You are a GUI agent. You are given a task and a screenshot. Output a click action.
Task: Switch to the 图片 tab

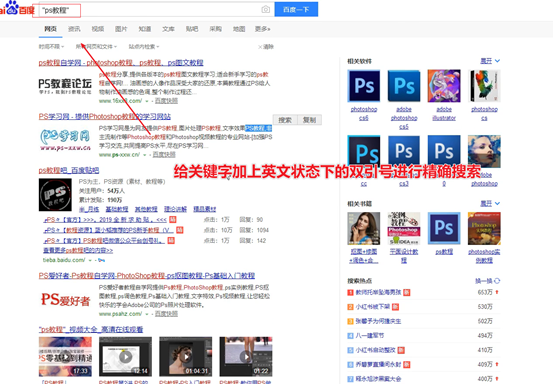[121, 29]
